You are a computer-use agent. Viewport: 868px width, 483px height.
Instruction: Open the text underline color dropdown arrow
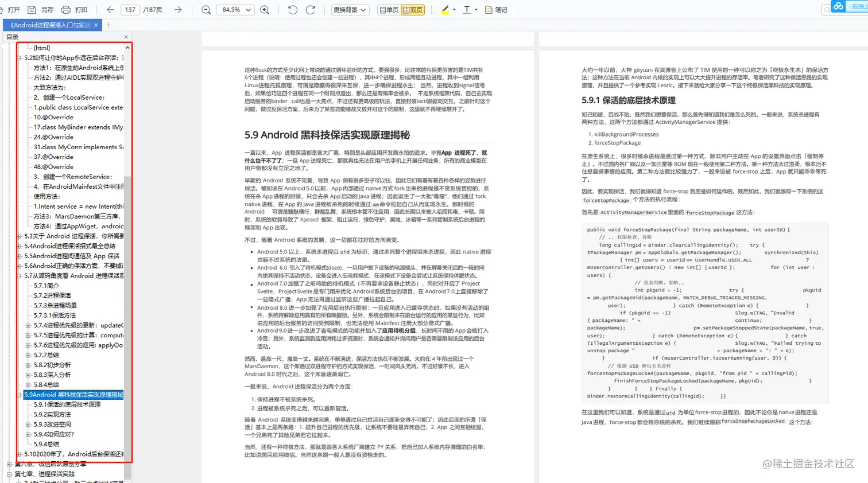click(x=476, y=10)
